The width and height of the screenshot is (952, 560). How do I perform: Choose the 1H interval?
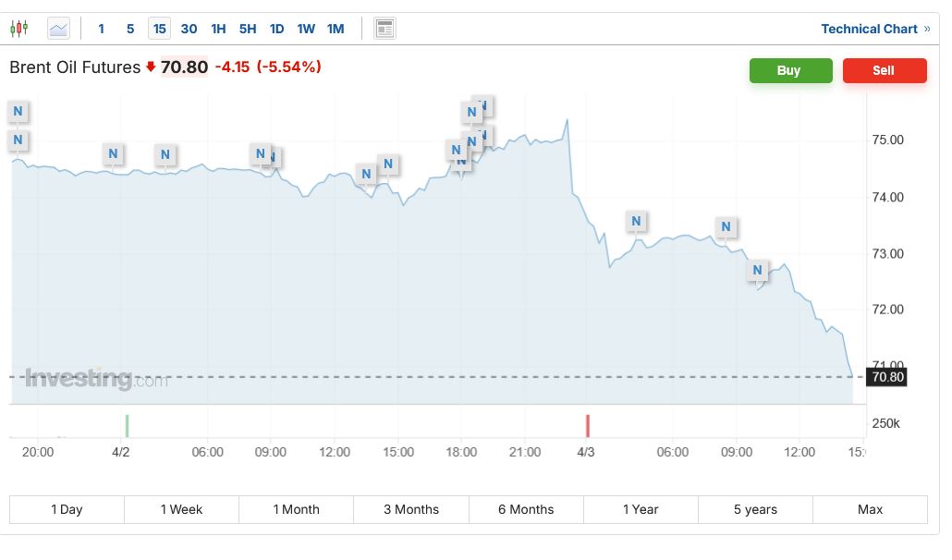[x=218, y=29]
